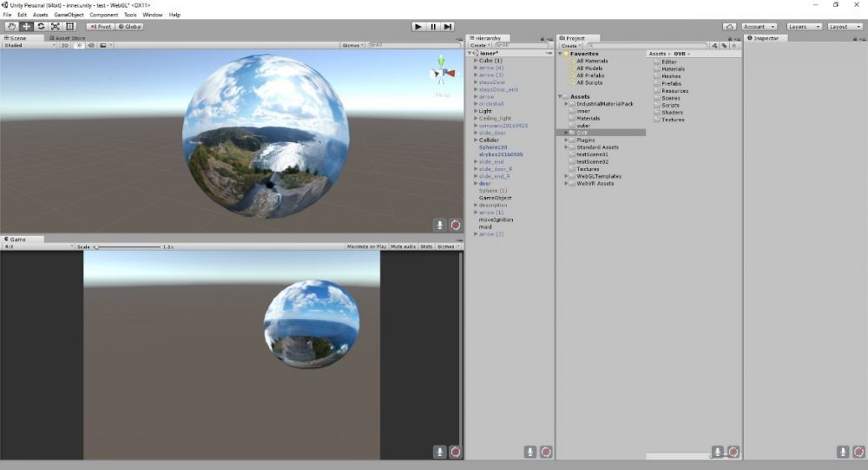The image size is (868, 470).
Task: Select the Rotate tool
Action: tap(41, 27)
